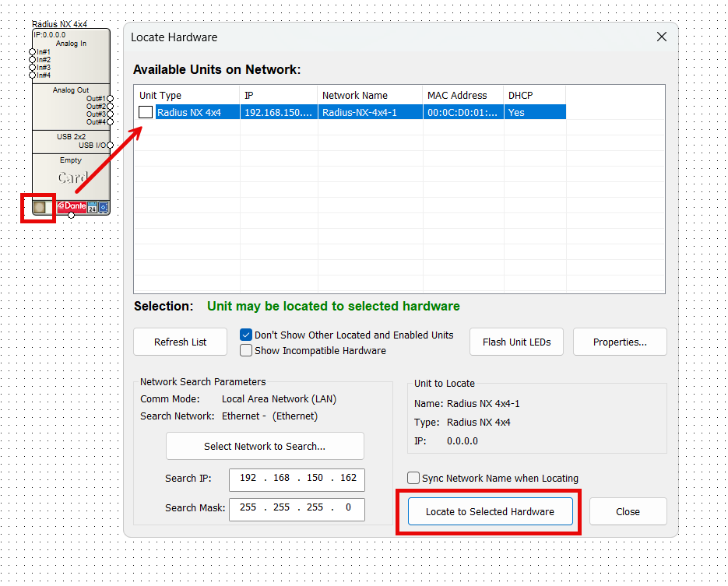Click the Radius NX 4x4 title label above unit
The image size is (728, 586).
(x=59, y=24)
